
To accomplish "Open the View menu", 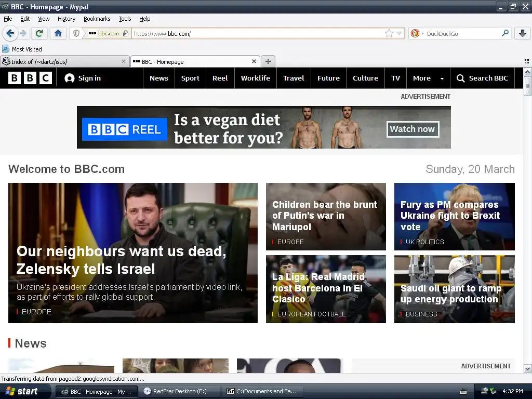I will click(x=44, y=19).
